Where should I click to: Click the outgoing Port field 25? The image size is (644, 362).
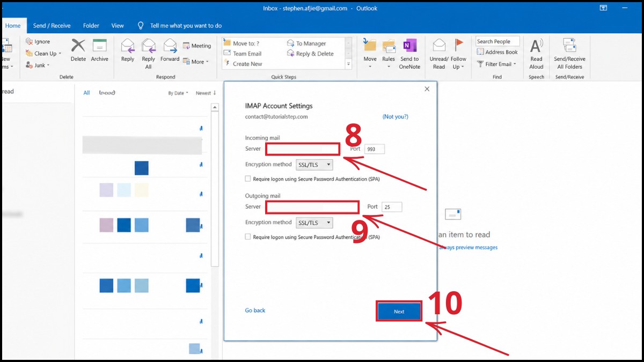392,207
